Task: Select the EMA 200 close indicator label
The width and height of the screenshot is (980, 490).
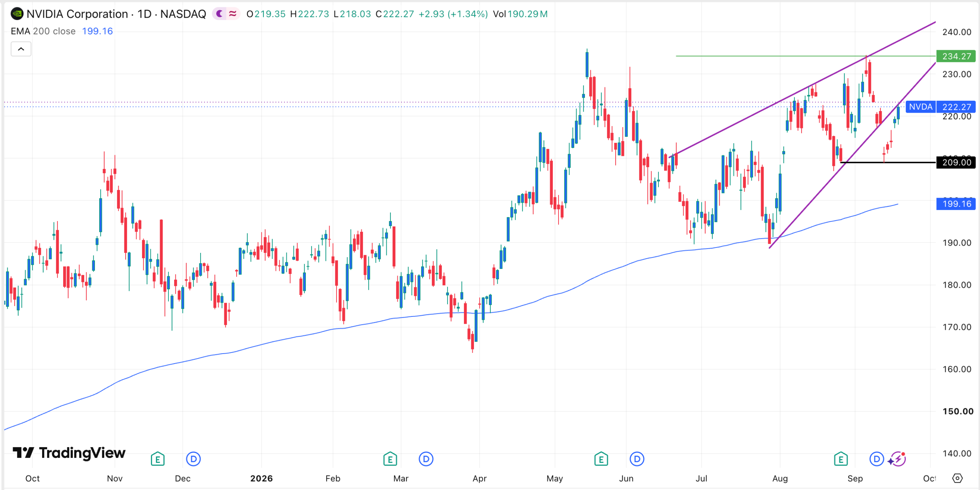Action: point(43,31)
